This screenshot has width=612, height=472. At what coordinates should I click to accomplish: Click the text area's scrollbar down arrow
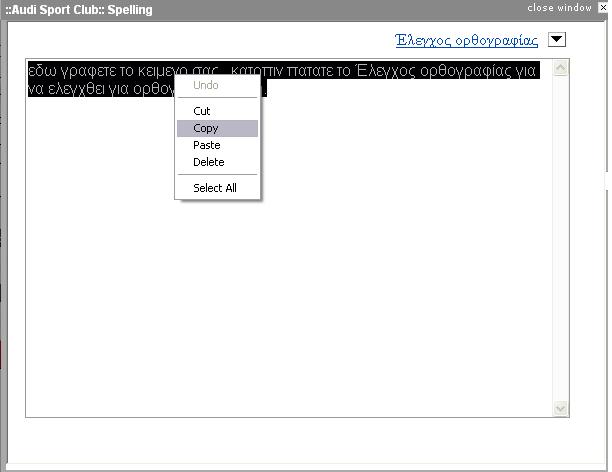pos(561,408)
